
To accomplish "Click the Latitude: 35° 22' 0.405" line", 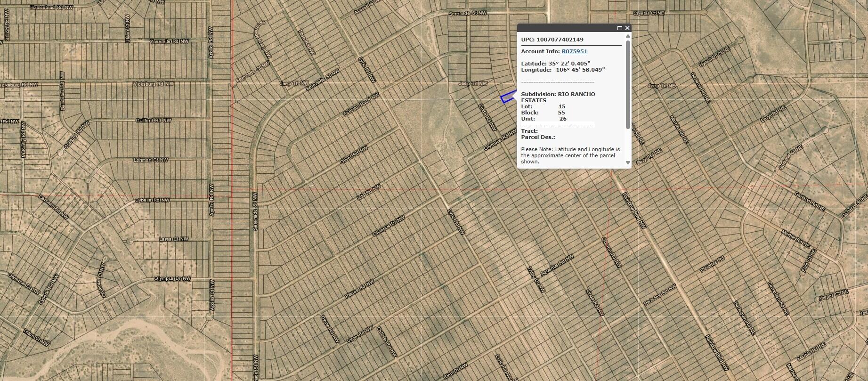I will [556, 63].
